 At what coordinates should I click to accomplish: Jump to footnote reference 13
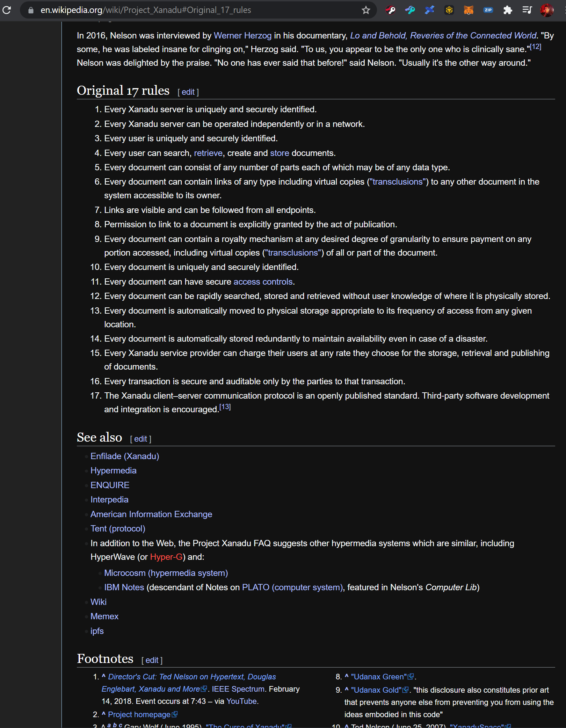coord(225,407)
